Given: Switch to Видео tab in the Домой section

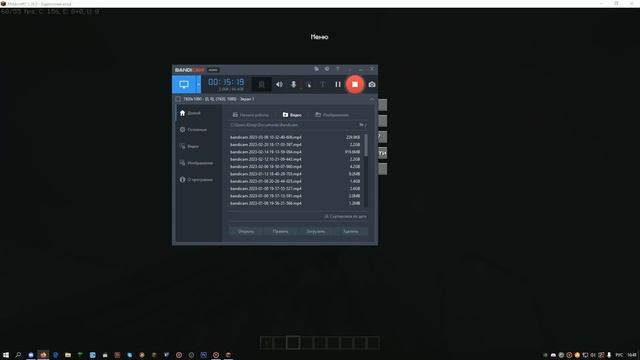Looking at the screenshot, I should tap(292, 115).
